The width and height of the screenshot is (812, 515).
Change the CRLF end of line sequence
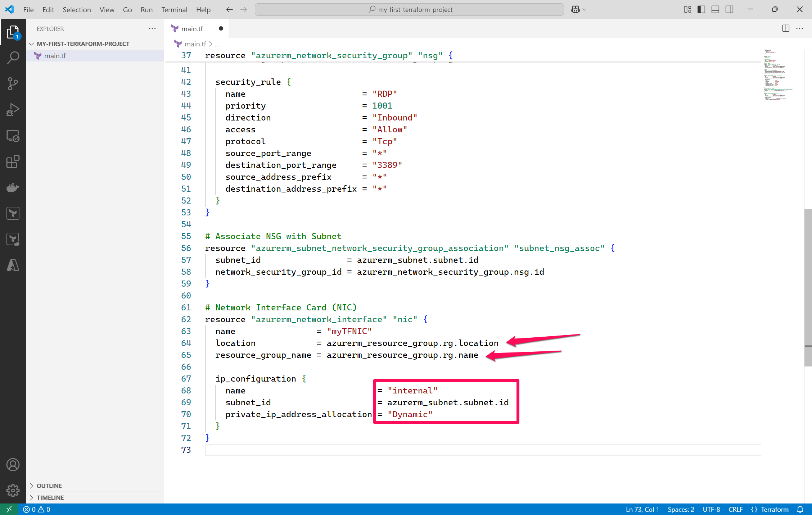[735, 509]
